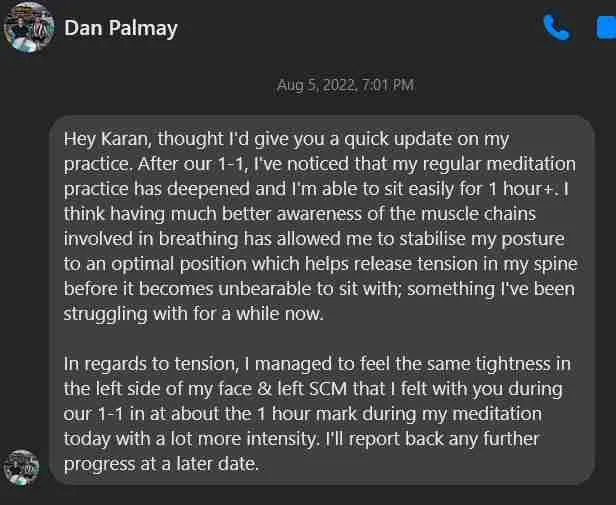616x505 pixels.
Task: Start a voice call with Dan Palmay
Action: tap(557, 28)
